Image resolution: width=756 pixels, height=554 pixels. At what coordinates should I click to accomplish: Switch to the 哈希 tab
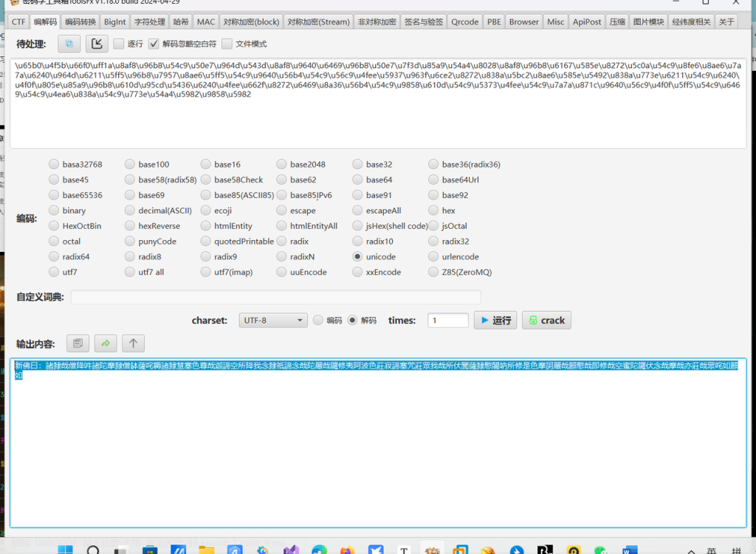(x=180, y=22)
